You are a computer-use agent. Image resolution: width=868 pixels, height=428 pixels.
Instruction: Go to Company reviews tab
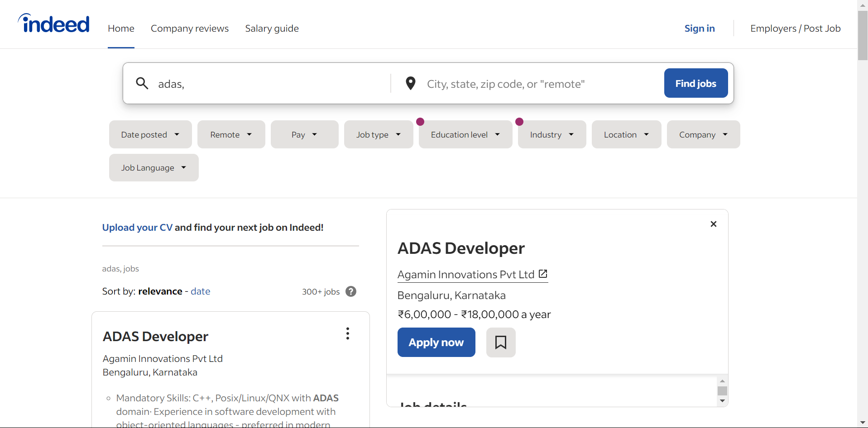190,29
